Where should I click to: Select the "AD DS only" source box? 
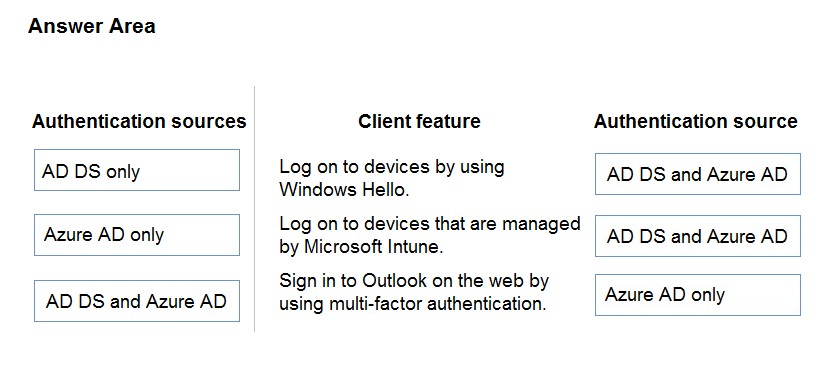point(137,170)
